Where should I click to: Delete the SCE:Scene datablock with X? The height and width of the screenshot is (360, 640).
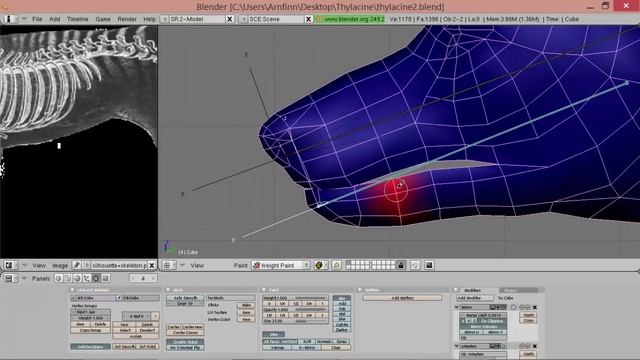[309, 19]
